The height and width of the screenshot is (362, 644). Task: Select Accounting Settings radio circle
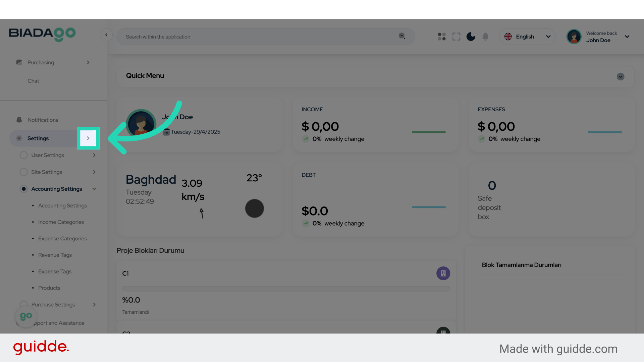(x=24, y=189)
